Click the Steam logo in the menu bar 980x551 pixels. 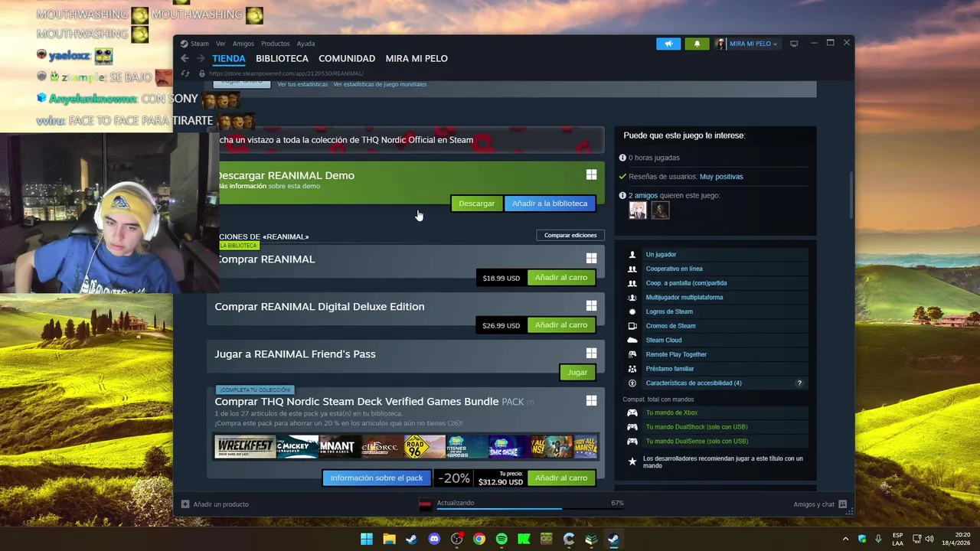click(x=185, y=44)
